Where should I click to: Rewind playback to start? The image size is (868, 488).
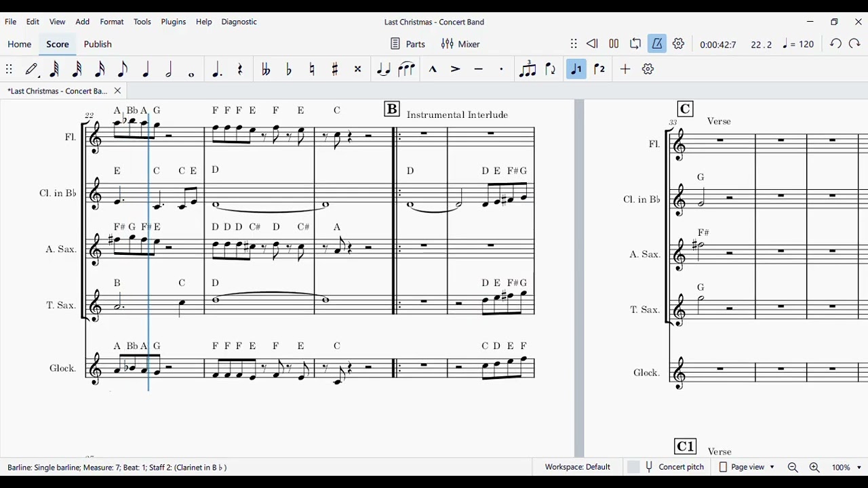[592, 44]
